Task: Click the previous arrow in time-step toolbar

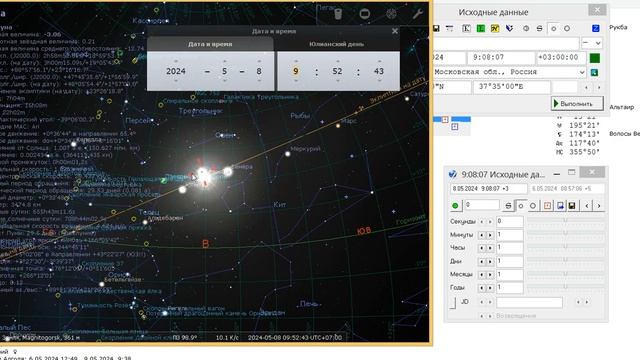Action: pyautogui.click(x=587, y=206)
